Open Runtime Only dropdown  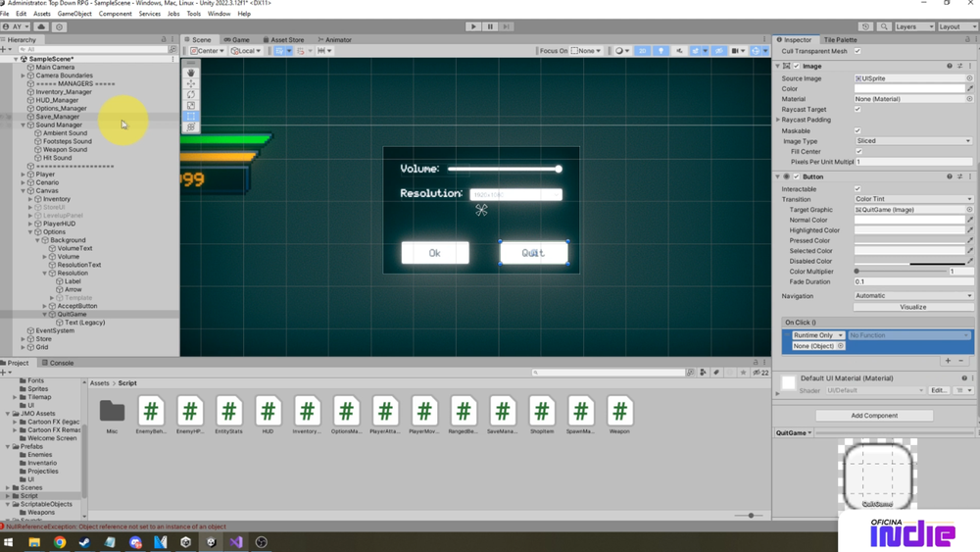coord(818,335)
